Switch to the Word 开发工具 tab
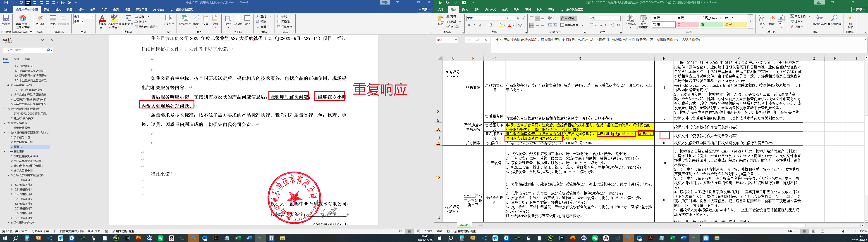 [141, 10]
